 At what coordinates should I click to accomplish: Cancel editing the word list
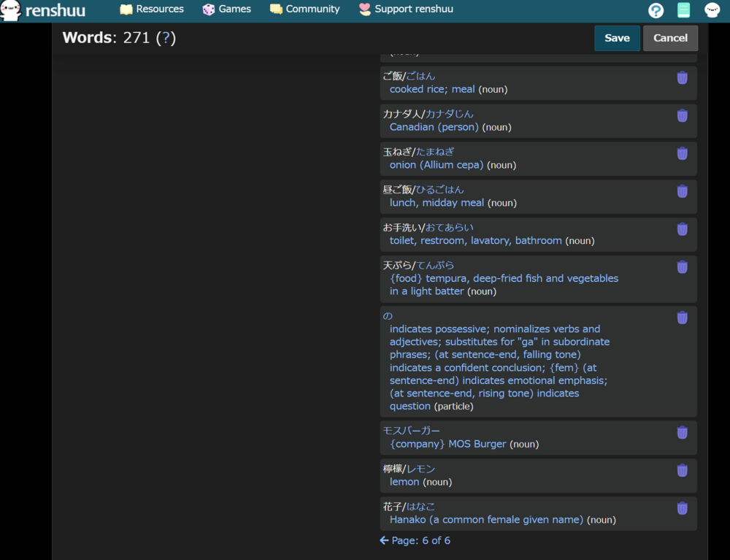coord(670,38)
